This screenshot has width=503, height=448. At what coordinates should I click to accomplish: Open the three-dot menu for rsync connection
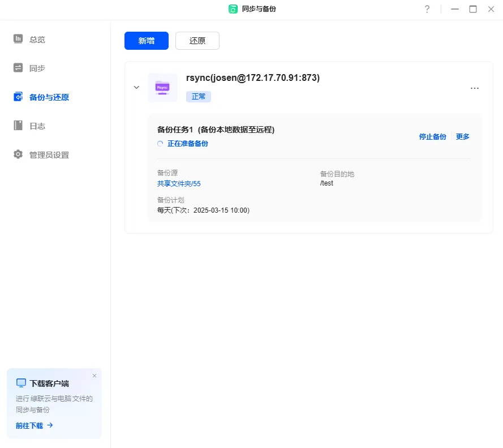tap(475, 88)
